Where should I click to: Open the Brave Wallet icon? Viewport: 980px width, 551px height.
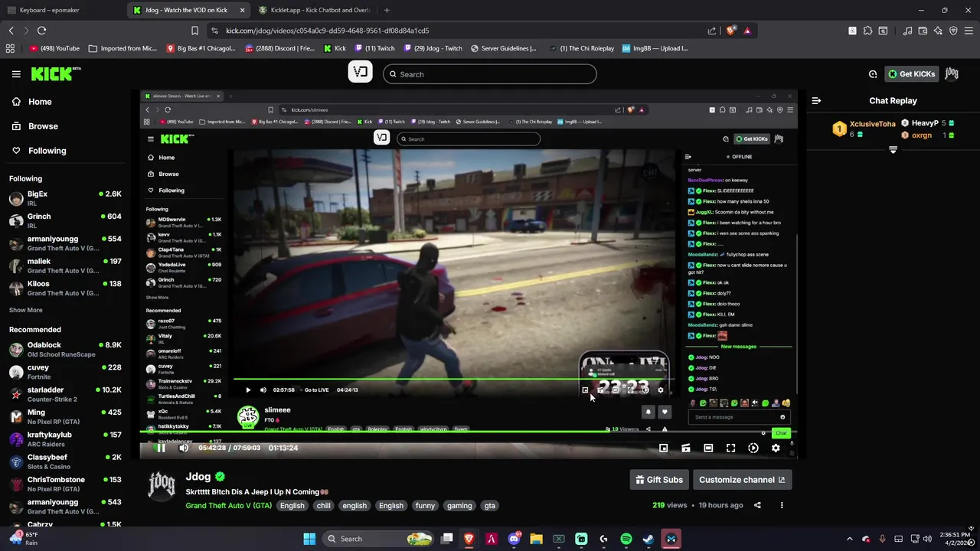[923, 31]
